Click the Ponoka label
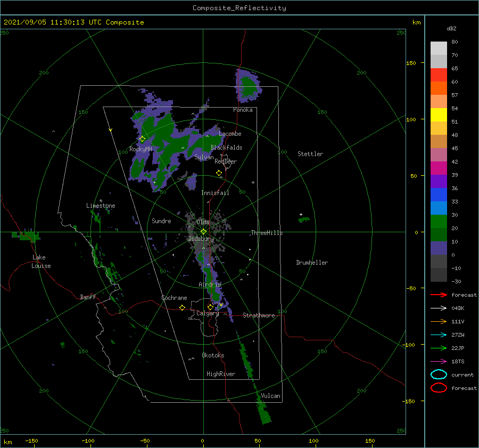 pos(243,110)
